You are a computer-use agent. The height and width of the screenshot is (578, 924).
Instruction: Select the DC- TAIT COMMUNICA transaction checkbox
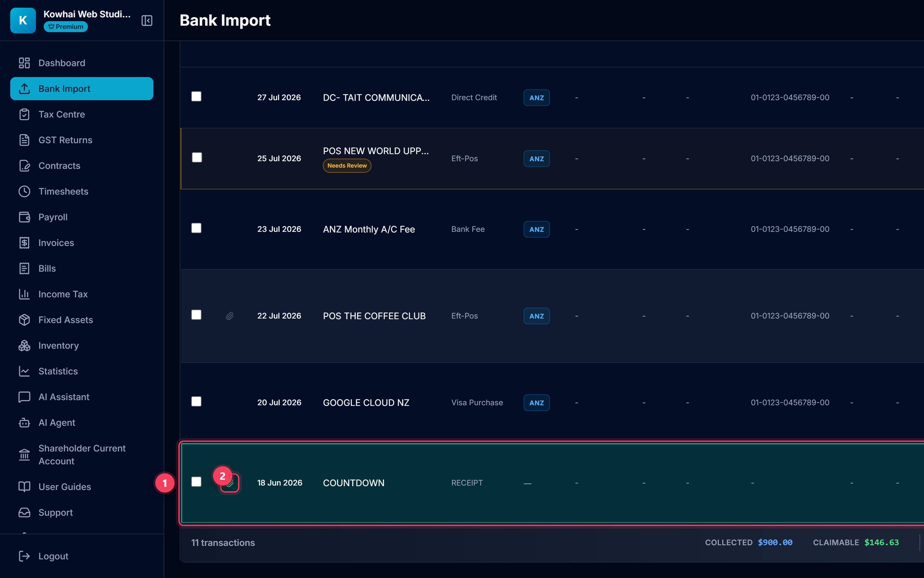point(196,96)
